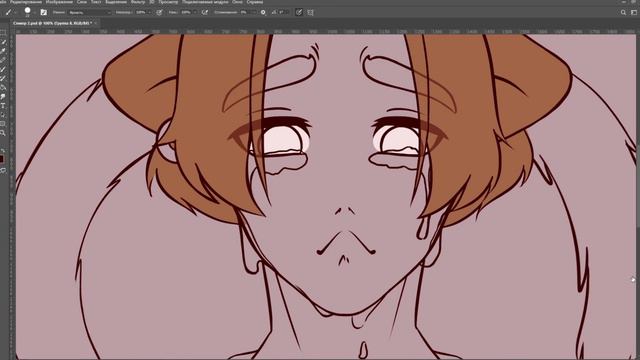Open the Окно menu

(237, 2)
